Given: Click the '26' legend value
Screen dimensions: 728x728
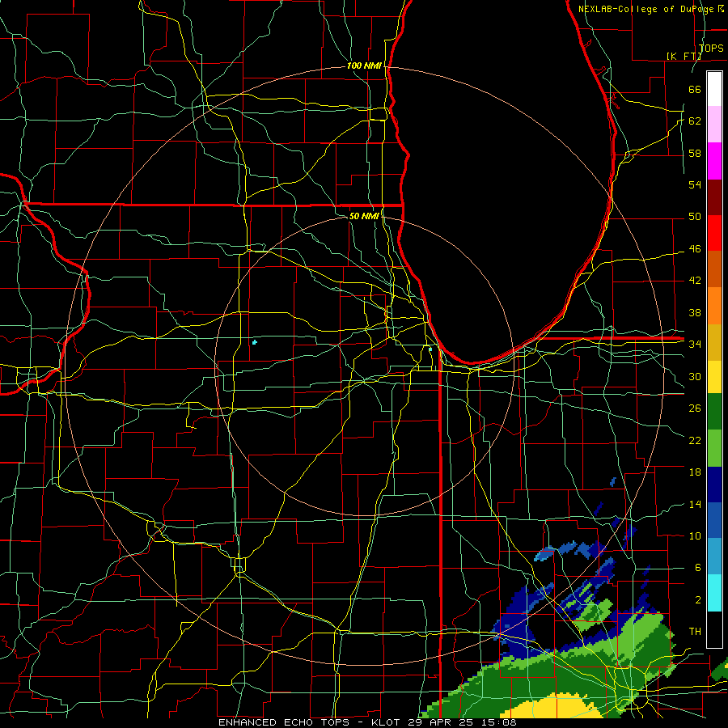Looking at the screenshot, I should [695, 408].
